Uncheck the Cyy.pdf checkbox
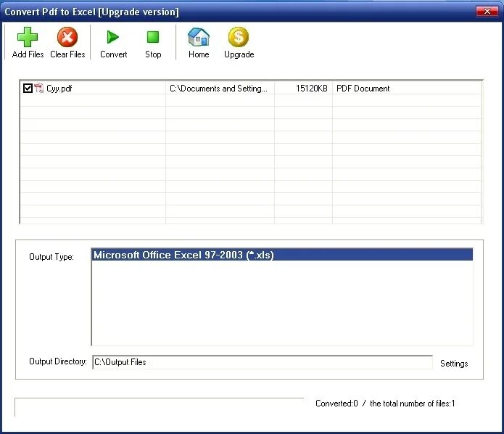This screenshot has height=434, width=504. (28, 88)
